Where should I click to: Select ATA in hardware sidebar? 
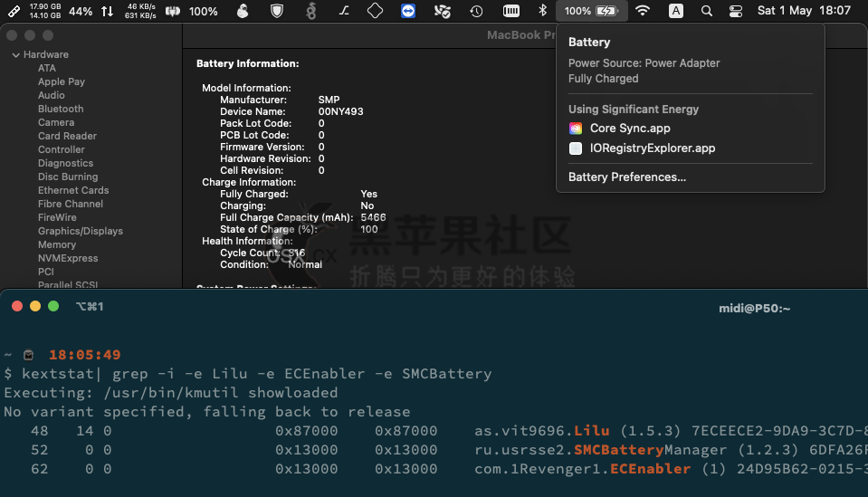click(46, 68)
